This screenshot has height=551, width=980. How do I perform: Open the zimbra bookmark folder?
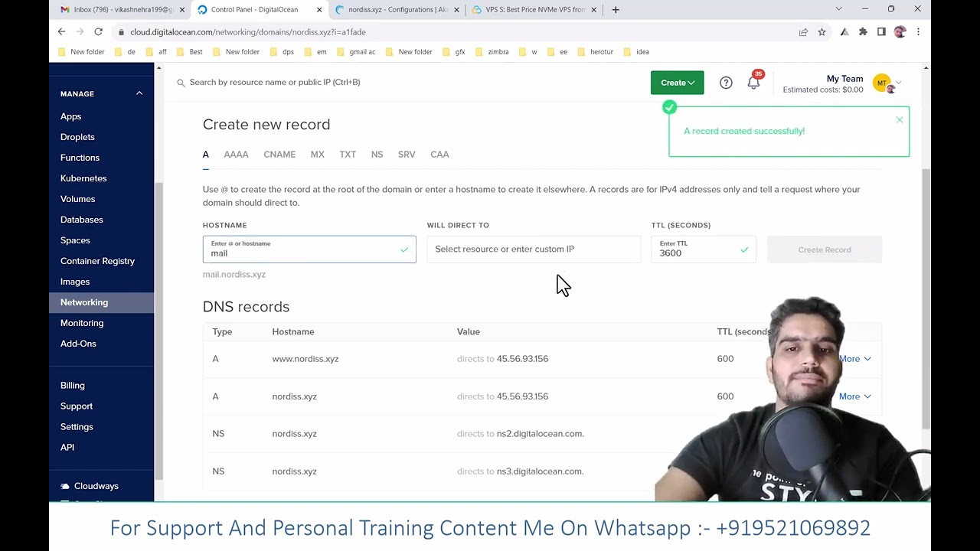click(x=492, y=52)
